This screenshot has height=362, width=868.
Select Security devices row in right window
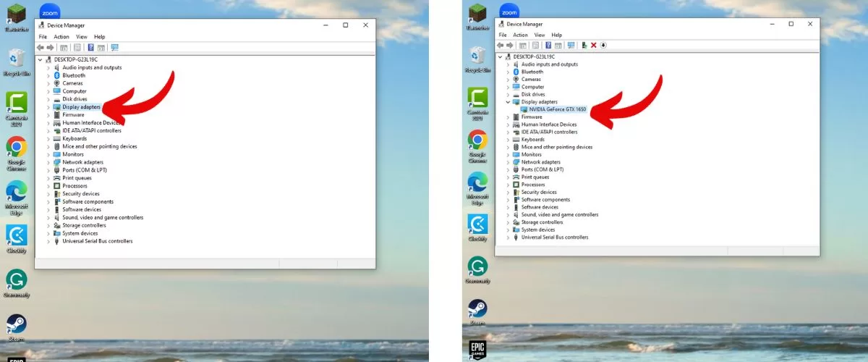click(x=534, y=192)
